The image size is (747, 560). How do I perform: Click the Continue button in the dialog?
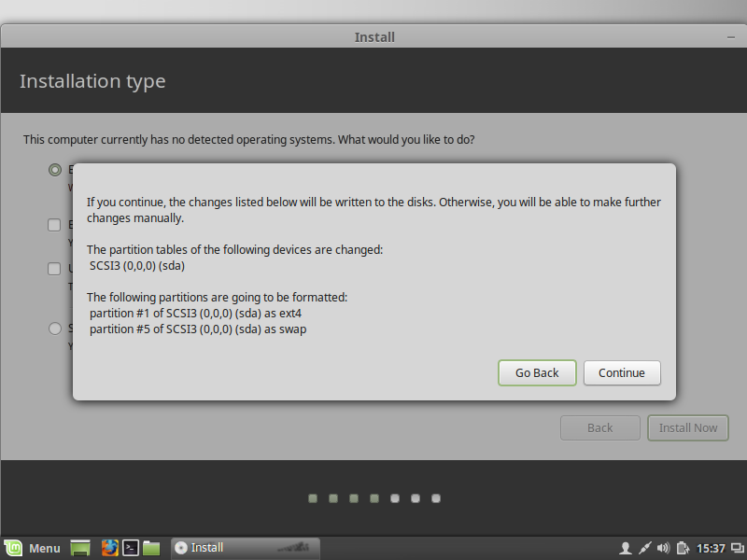click(622, 372)
